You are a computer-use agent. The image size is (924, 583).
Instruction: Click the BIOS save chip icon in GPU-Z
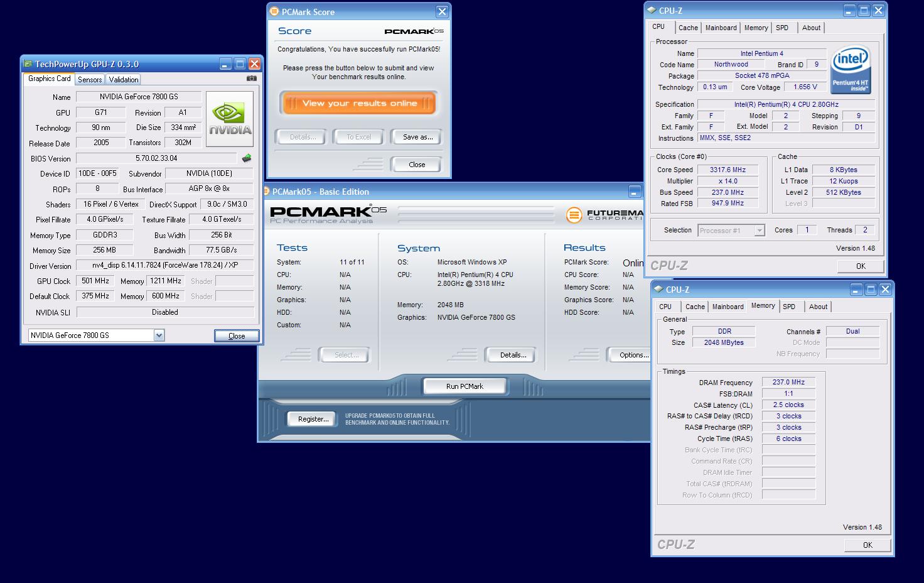pyautogui.click(x=247, y=158)
